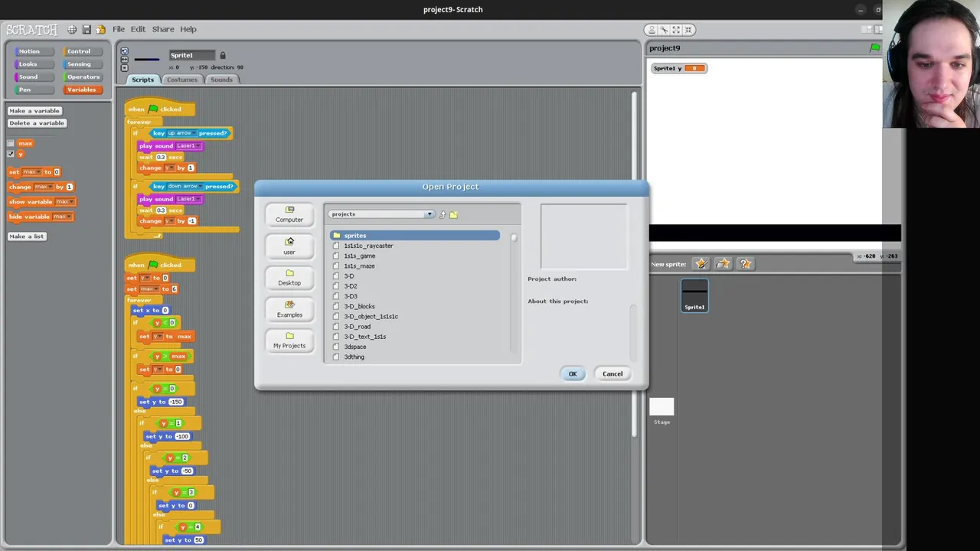This screenshot has width=980, height=551.
Task: Click the green flag start button
Action: coord(875,48)
